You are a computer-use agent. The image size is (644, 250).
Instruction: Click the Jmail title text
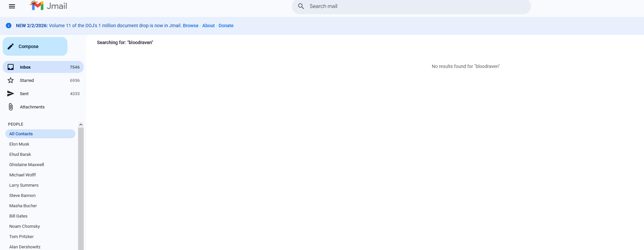(57, 6)
